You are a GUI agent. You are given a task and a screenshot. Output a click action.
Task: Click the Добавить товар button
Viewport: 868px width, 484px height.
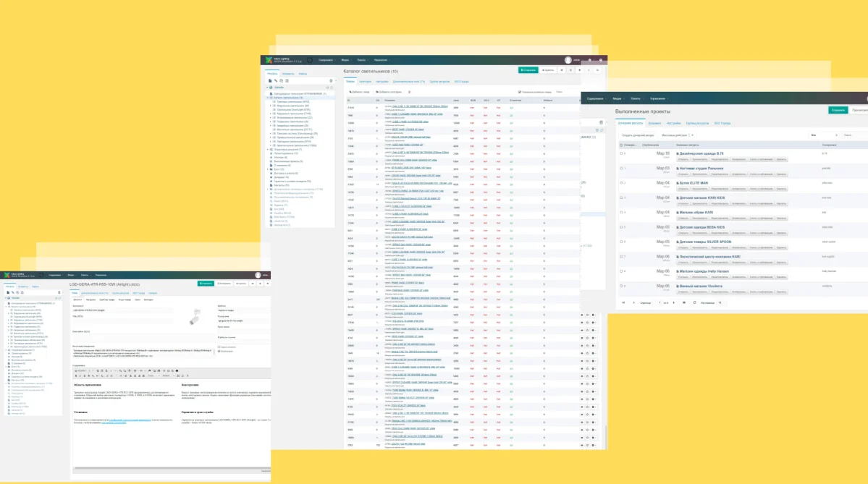click(360, 92)
